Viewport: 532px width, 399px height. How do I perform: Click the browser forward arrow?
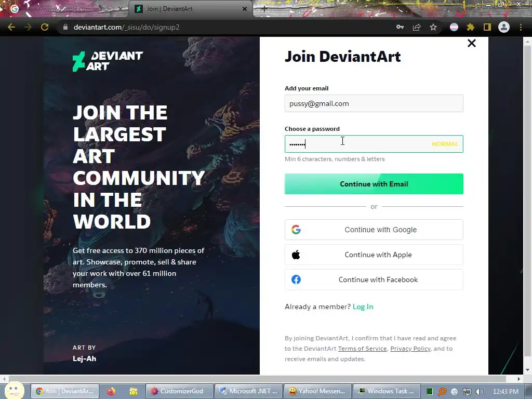click(28, 27)
